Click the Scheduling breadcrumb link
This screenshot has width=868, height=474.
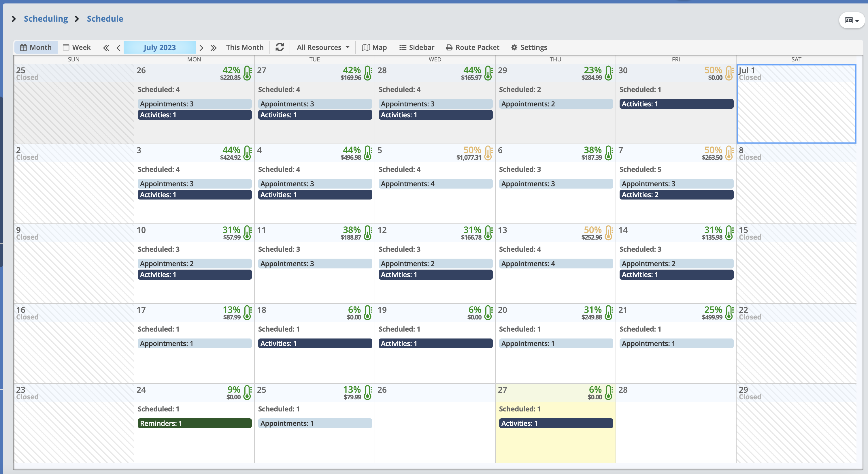coord(46,18)
